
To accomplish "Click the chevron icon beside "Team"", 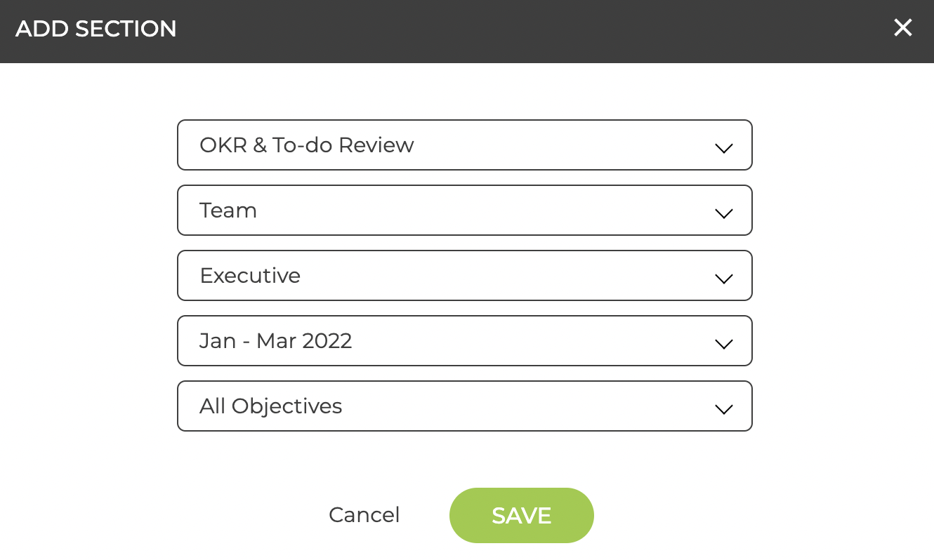I will pyautogui.click(x=723, y=213).
